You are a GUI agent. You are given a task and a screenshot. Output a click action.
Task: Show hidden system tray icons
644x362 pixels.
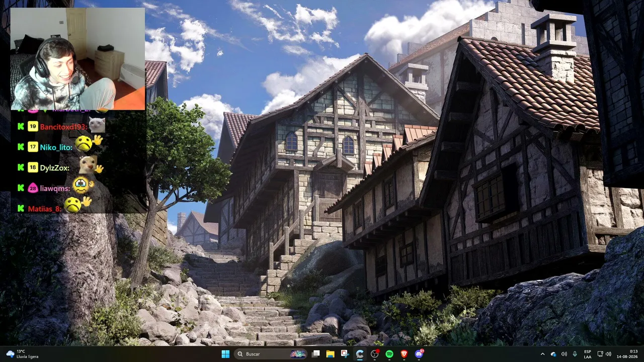(542, 354)
